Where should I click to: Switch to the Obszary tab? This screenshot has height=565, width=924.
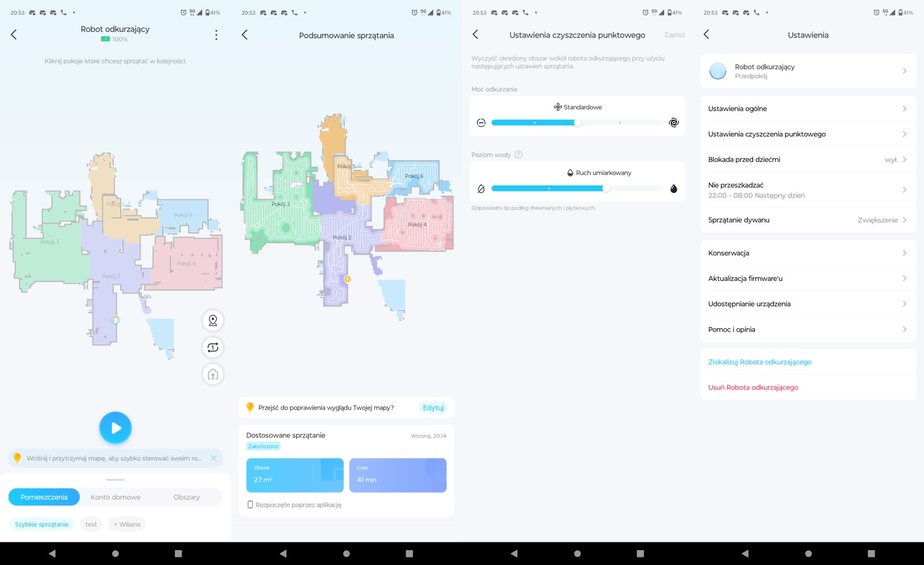[187, 497]
